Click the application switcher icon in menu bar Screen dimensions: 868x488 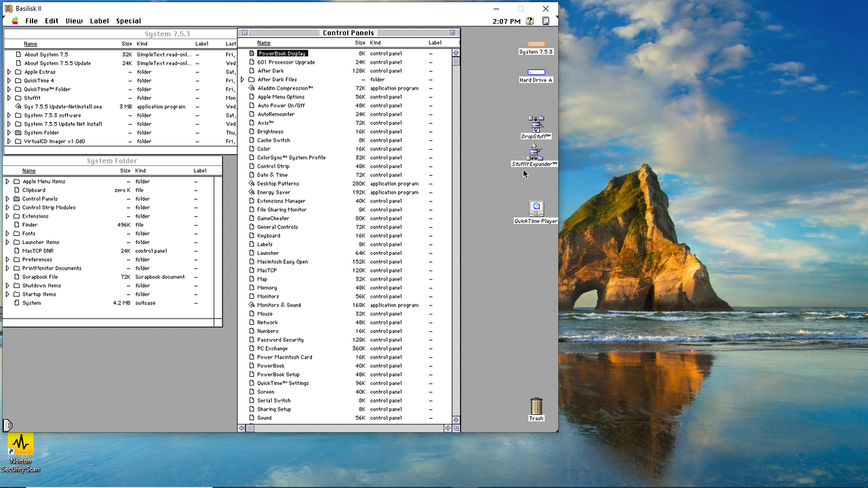click(546, 21)
